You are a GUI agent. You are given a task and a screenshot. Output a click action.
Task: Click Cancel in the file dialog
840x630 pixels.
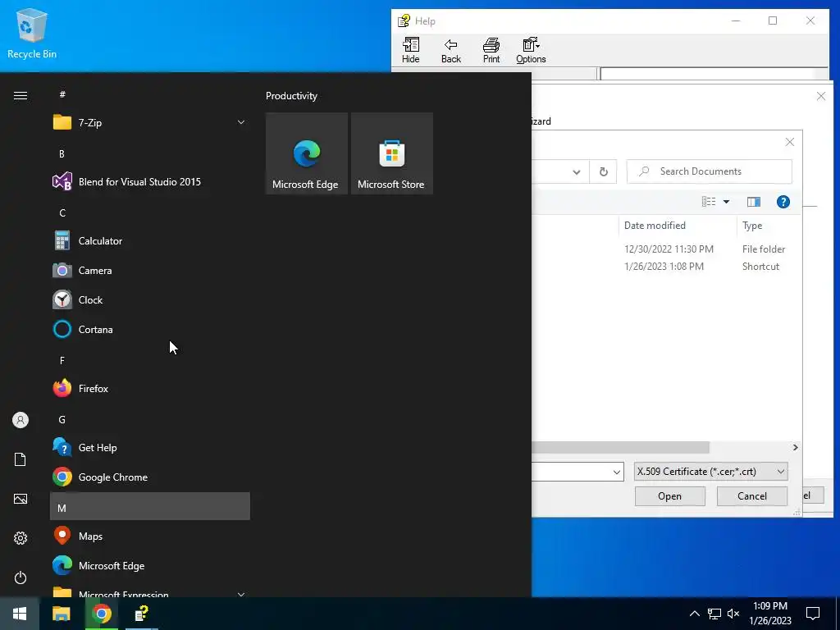(752, 496)
